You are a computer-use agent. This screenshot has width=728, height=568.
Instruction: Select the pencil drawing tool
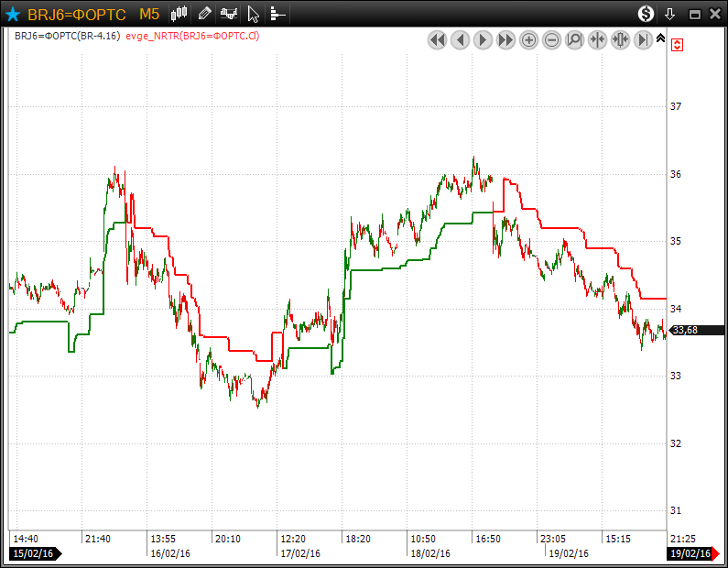[204, 14]
